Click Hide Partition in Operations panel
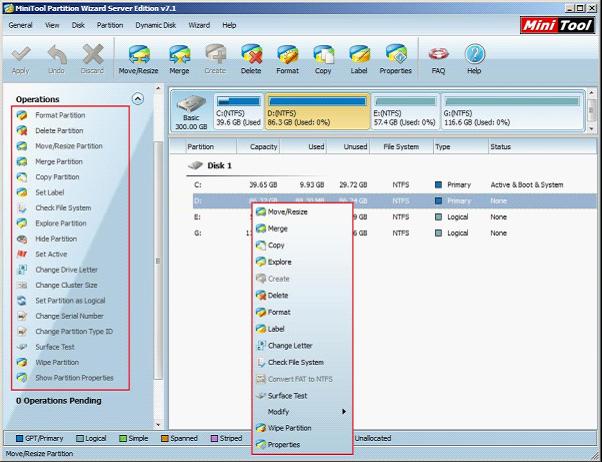Viewport: 602px width, 462px height. coord(56,239)
